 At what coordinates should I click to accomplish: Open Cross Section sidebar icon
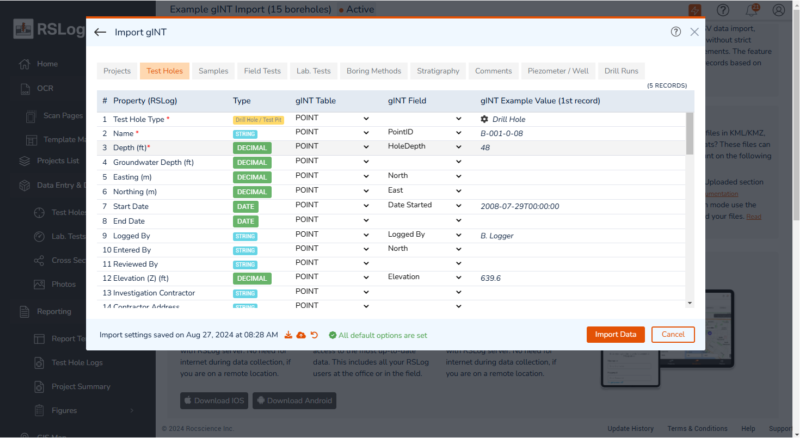pos(39,260)
